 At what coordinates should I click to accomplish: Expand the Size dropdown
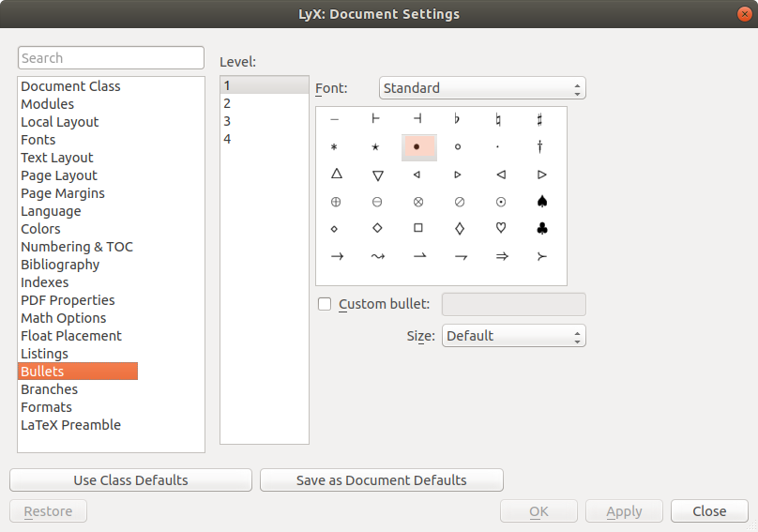(513, 336)
